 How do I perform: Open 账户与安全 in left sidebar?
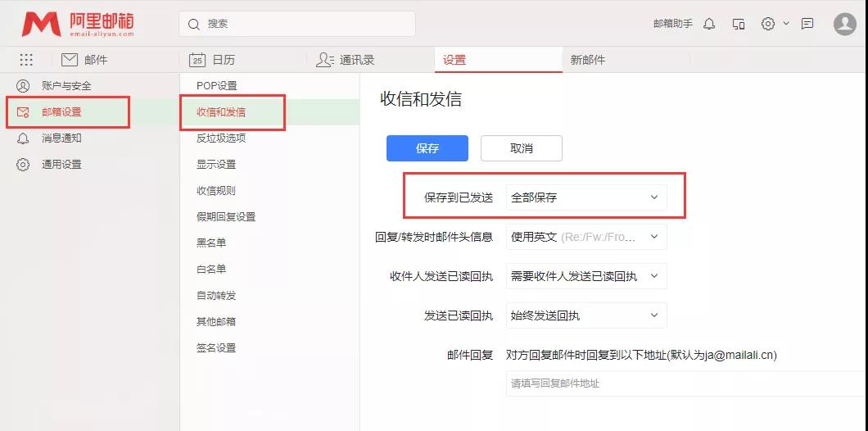tap(66, 86)
